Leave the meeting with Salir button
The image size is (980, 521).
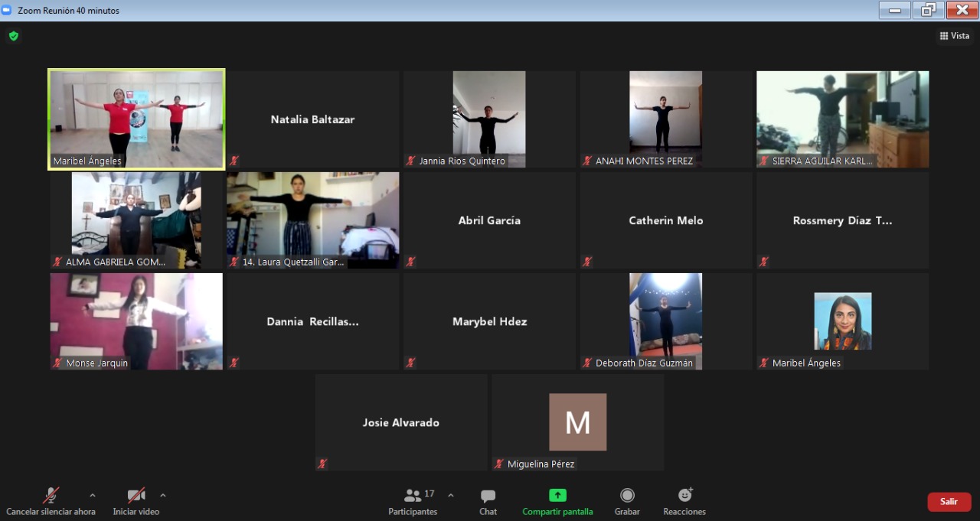(x=949, y=502)
